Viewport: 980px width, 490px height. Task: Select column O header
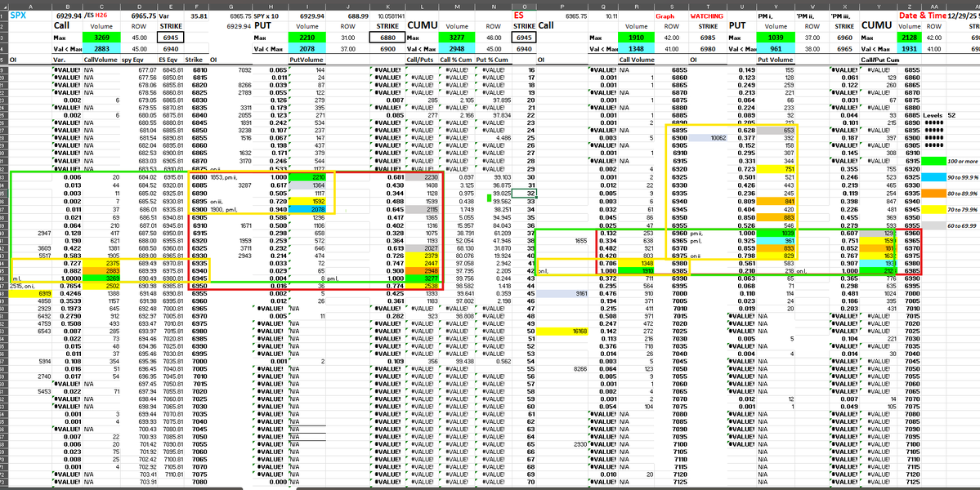(524, 5)
